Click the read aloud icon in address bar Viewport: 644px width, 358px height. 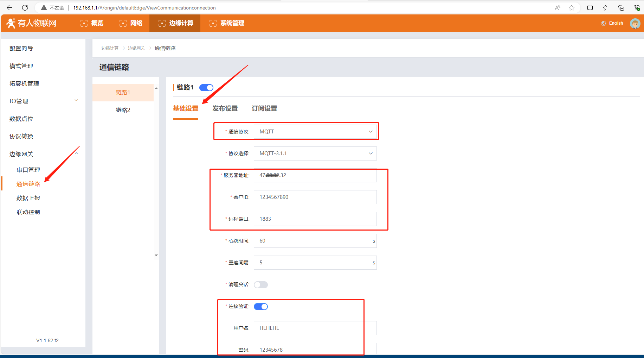(x=558, y=8)
